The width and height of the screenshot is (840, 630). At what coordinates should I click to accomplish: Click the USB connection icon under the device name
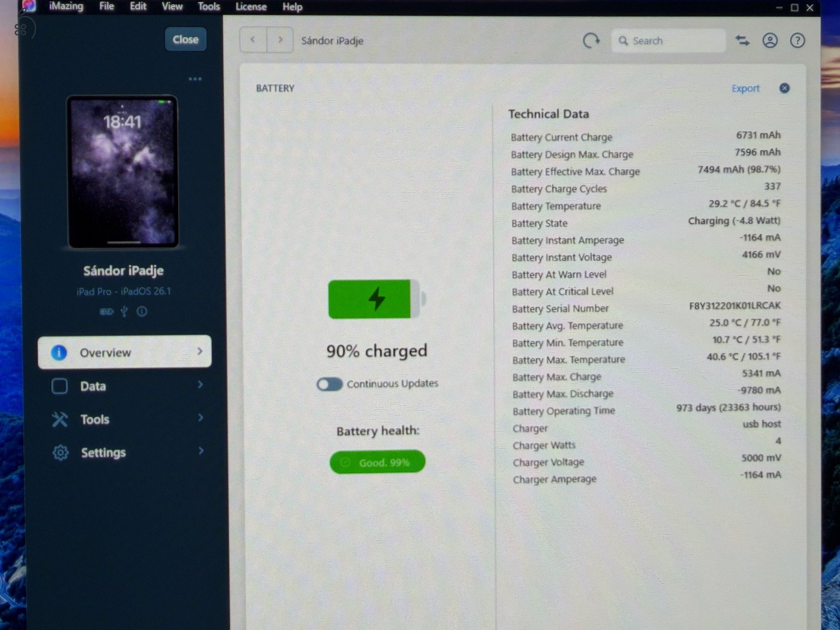pos(124,311)
